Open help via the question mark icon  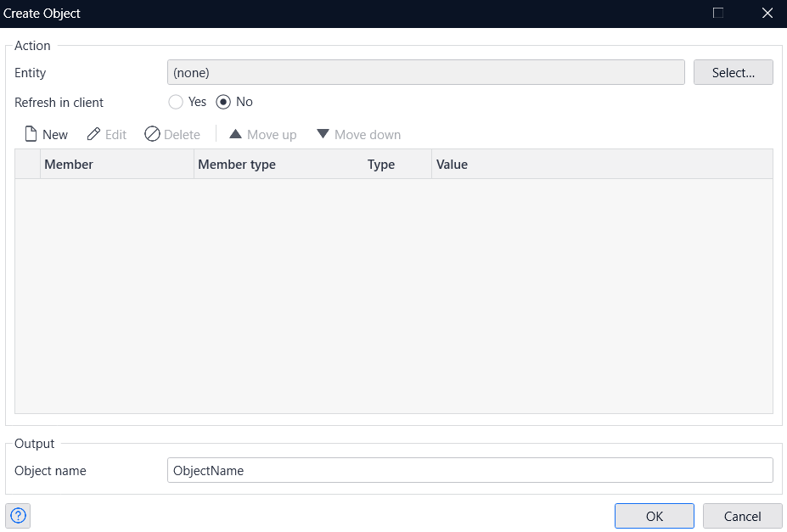(18, 516)
